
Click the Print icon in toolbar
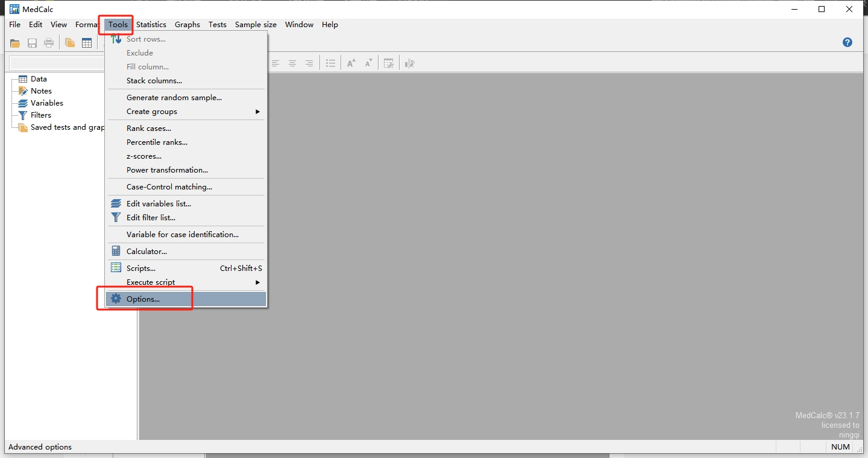point(49,43)
